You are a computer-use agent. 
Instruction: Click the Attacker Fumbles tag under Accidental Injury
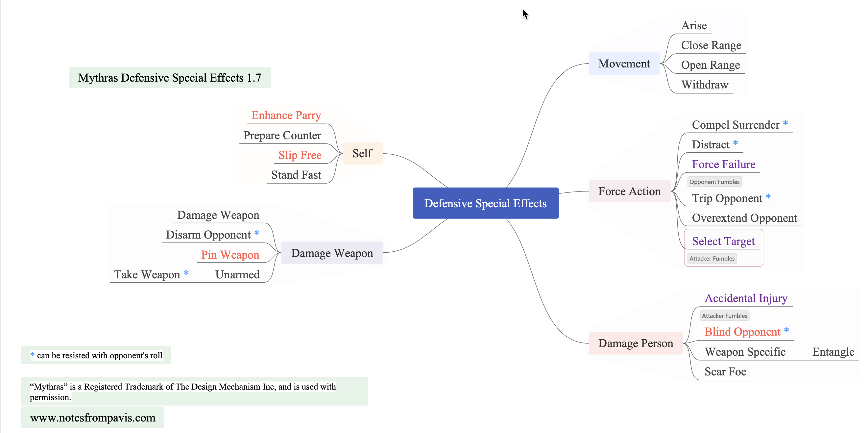coord(724,316)
